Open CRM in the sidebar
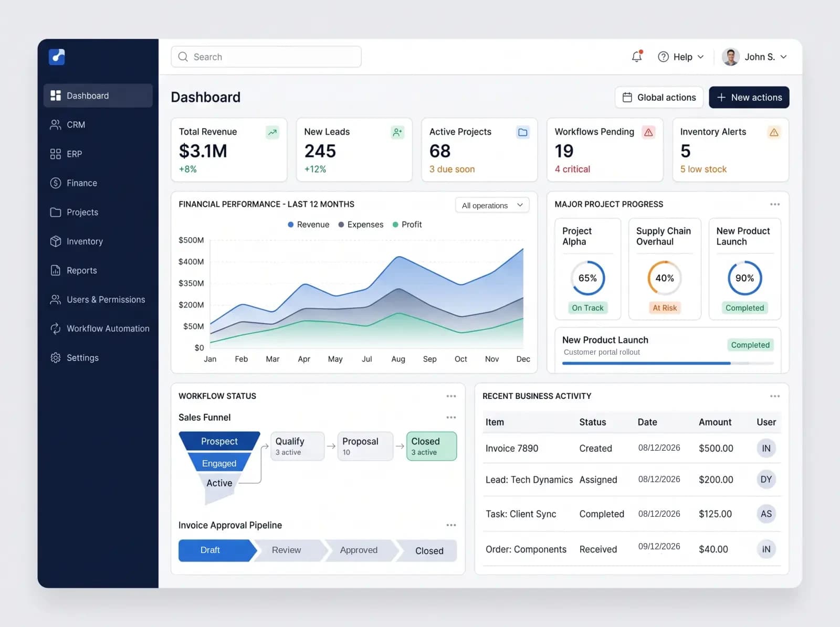 [x=98, y=125]
